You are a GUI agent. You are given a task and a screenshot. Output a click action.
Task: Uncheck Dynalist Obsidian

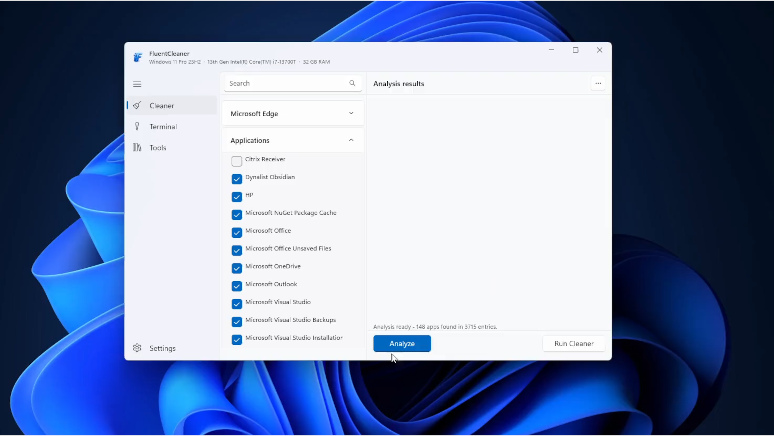point(236,179)
